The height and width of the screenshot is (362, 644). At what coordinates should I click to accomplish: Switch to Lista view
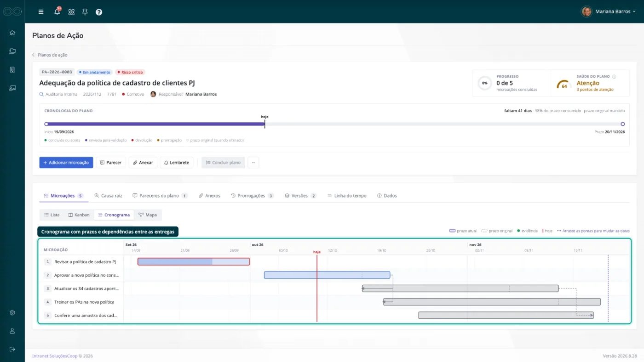tap(52, 215)
